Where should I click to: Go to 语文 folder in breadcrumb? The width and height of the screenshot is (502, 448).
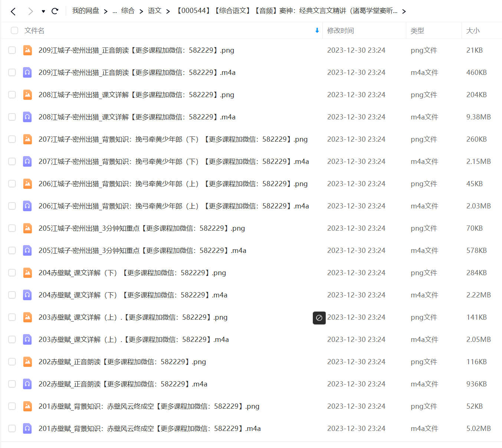tap(154, 11)
